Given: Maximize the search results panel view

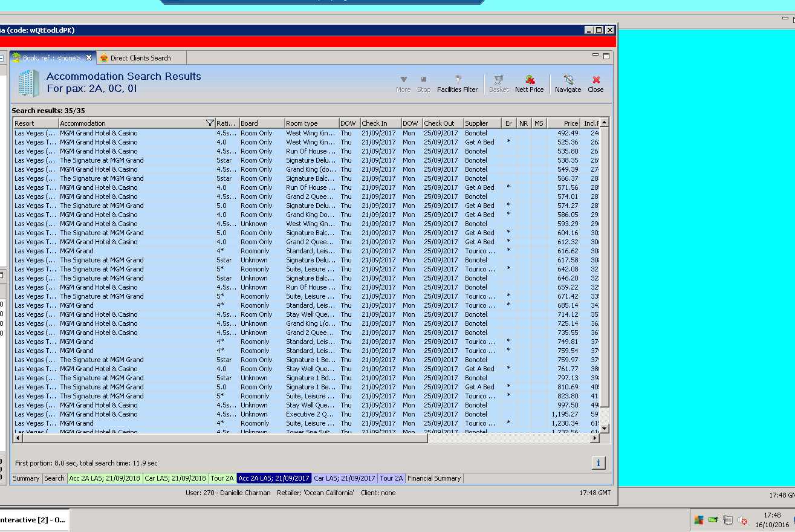Looking at the screenshot, I should click(606, 56).
